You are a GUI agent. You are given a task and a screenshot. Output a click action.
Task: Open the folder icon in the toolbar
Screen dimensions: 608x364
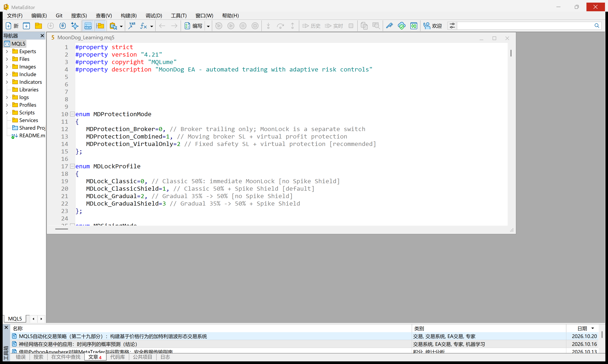click(38, 26)
